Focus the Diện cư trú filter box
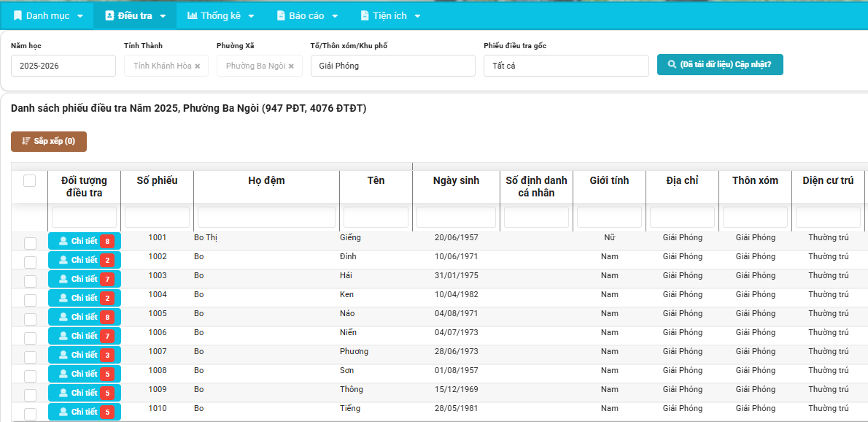Image resolution: width=868 pixels, height=422 pixels. coord(828,217)
